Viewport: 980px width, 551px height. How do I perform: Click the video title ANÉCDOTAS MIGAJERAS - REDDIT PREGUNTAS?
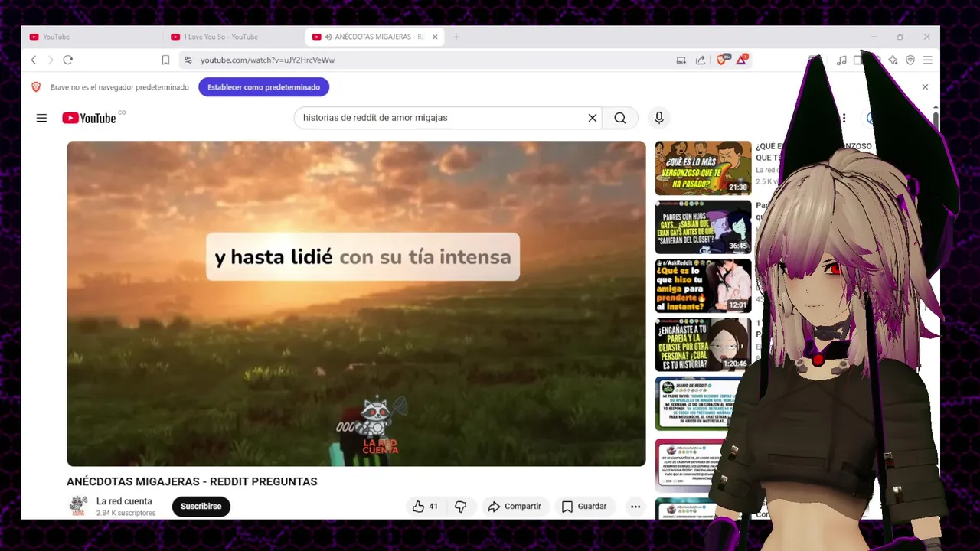tap(191, 481)
